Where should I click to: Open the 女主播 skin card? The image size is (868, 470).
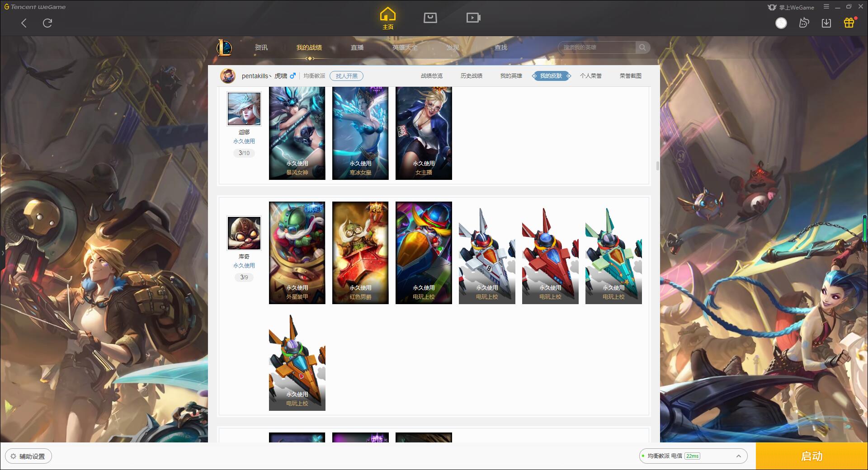click(x=424, y=133)
